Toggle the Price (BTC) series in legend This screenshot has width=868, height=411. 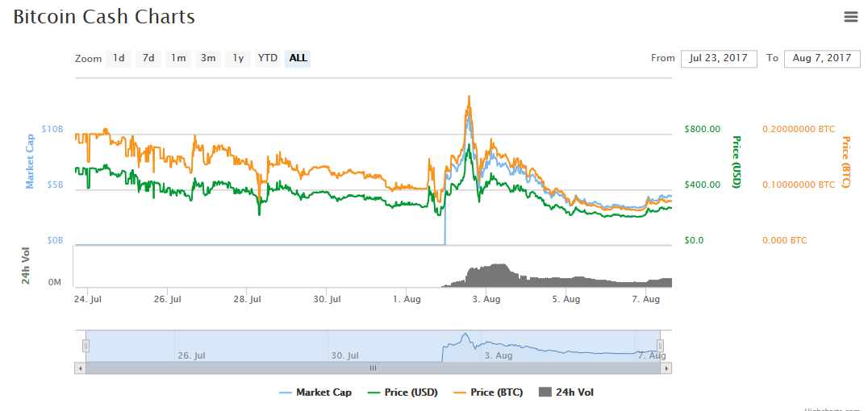[488, 392]
